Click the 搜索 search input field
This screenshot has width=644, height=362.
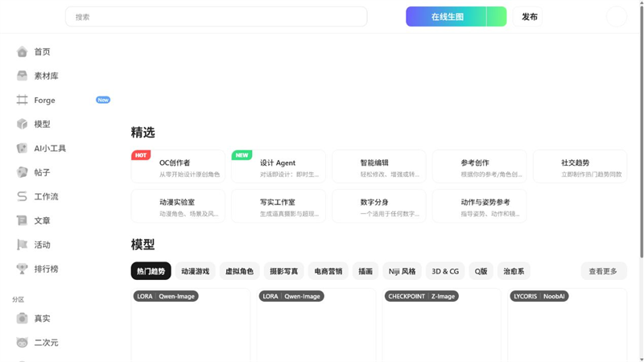pos(216,17)
